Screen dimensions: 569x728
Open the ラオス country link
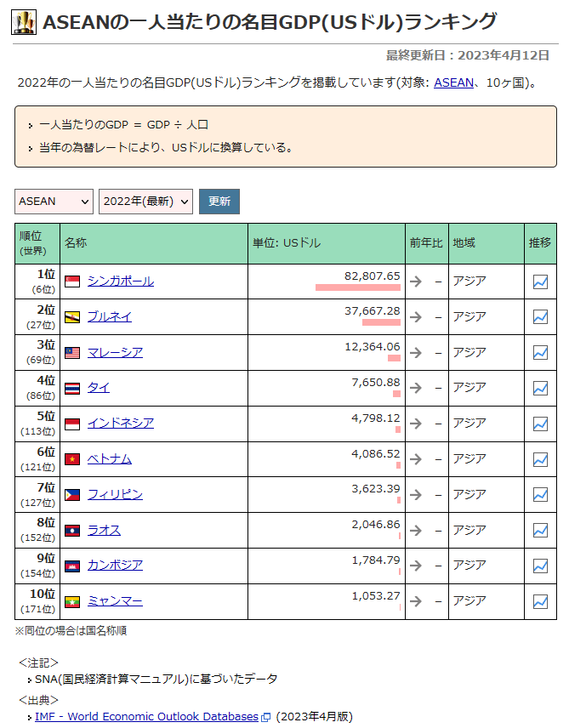[x=104, y=530]
